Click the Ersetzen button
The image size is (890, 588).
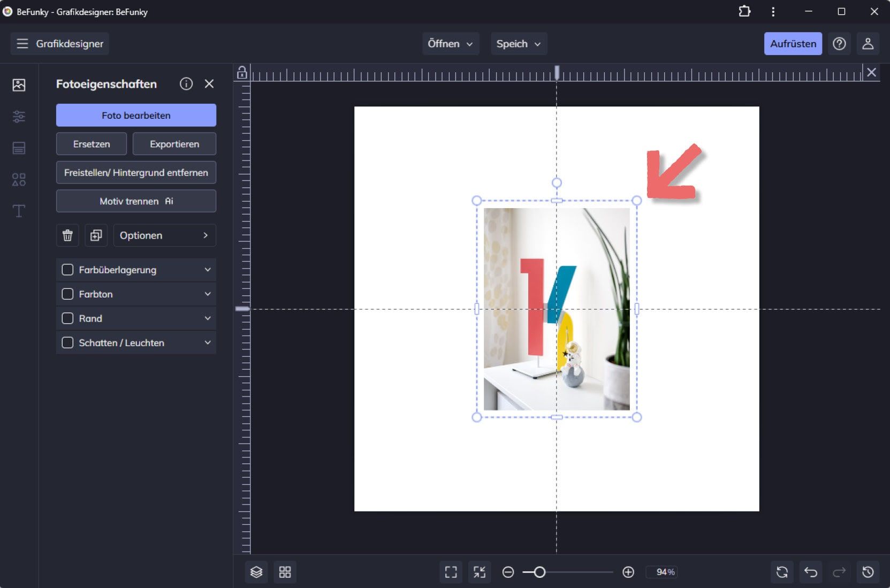[92, 144]
